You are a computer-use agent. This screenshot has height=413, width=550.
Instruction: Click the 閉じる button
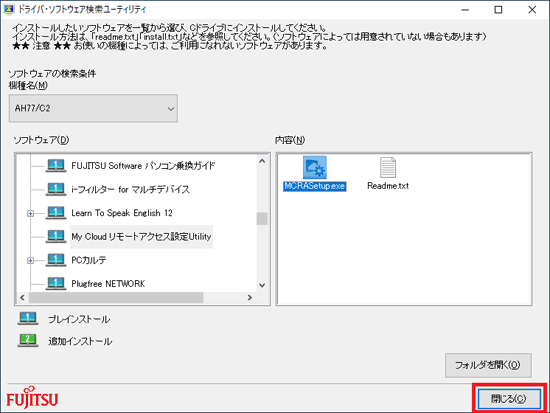tap(509, 399)
